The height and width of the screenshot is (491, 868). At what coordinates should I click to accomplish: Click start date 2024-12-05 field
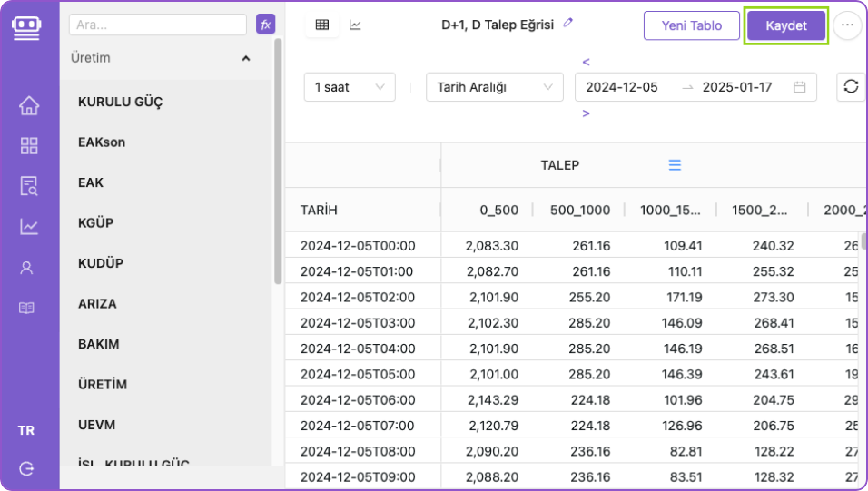coord(622,87)
